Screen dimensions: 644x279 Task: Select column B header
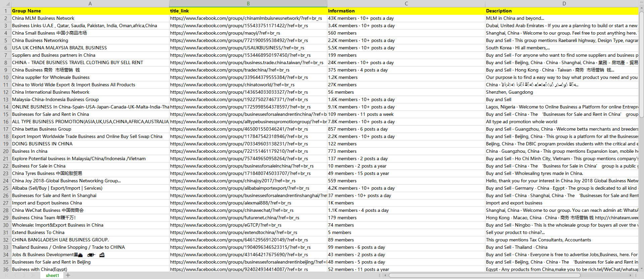tap(248, 3)
